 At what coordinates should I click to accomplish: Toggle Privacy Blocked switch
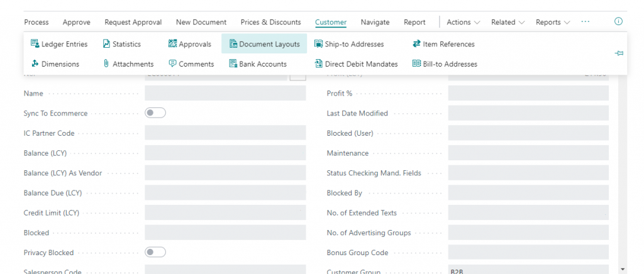click(x=155, y=252)
